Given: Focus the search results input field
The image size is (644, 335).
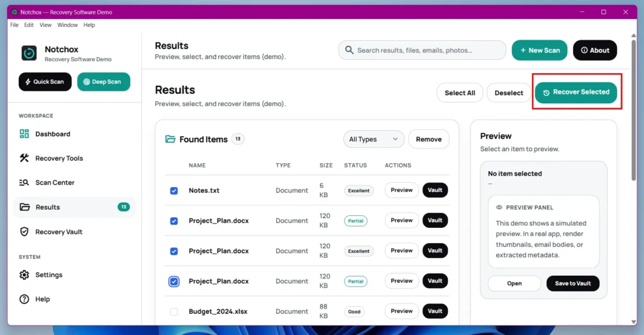Looking at the screenshot, I should (x=422, y=50).
